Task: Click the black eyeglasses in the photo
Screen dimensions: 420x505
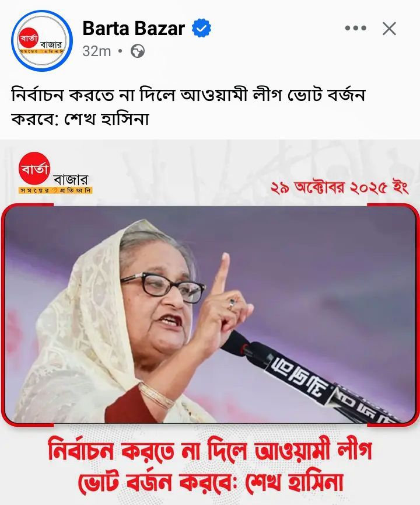Action: (x=163, y=285)
